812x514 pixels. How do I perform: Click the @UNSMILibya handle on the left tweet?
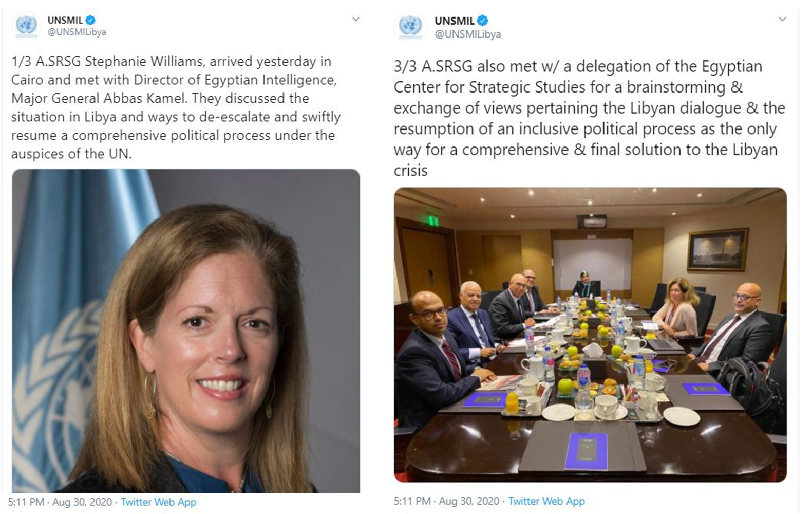[x=77, y=32]
